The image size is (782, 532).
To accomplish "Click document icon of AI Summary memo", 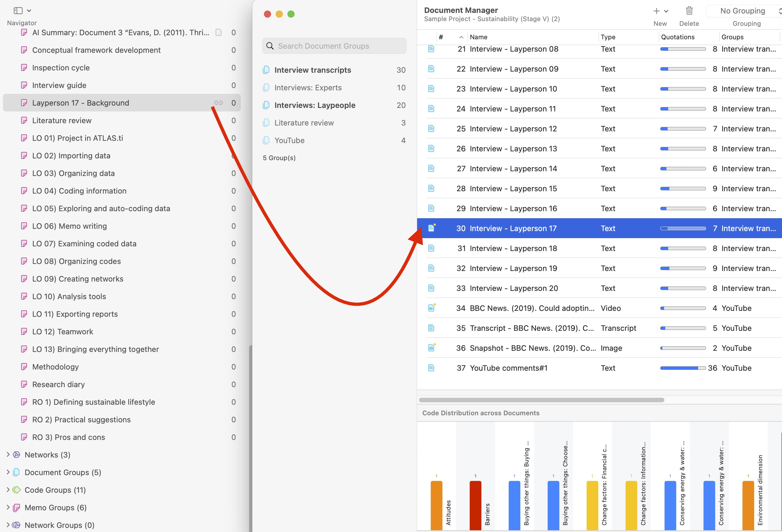I will click(x=219, y=32).
